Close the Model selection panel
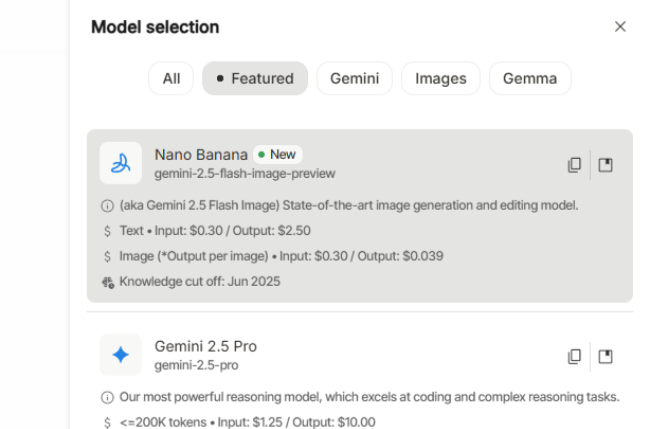This screenshot has width=650, height=429. [x=620, y=27]
